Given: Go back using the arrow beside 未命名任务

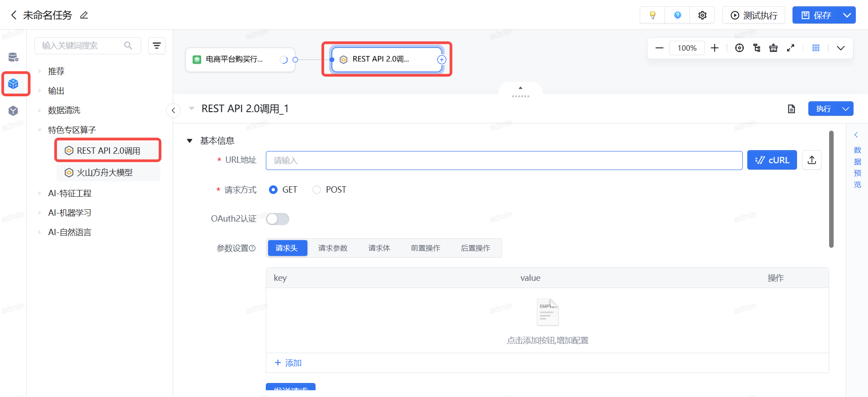Looking at the screenshot, I should 14,15.
